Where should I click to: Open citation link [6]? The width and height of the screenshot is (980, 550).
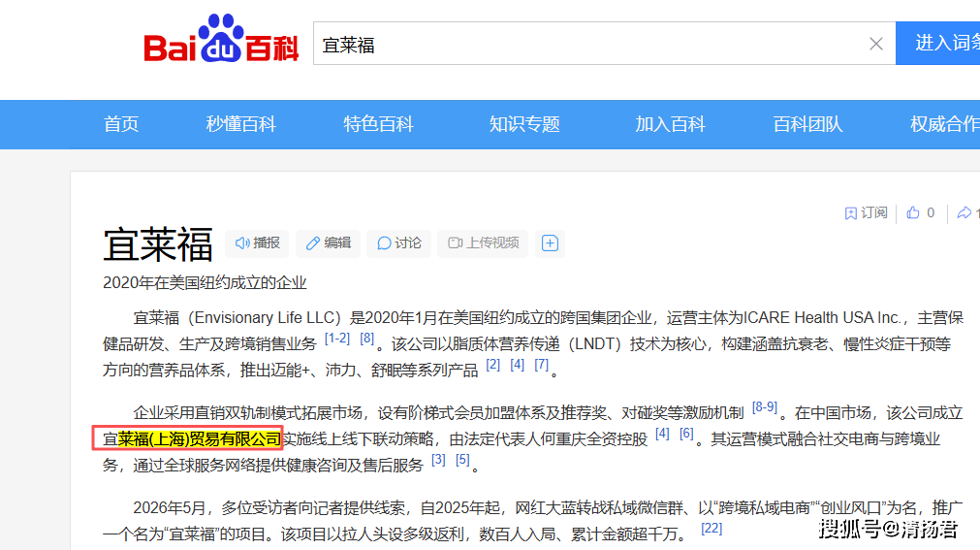click(x=686, y=433)
